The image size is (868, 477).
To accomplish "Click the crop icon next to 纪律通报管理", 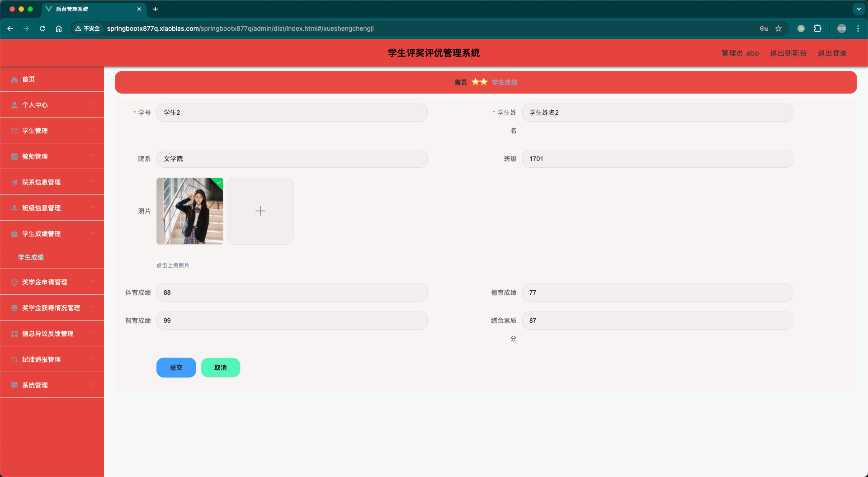I will [14, 359].
